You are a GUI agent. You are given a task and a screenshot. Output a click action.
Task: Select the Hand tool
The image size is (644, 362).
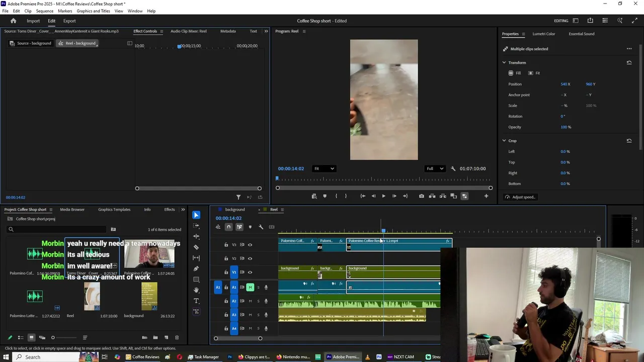tap(196, 290)
